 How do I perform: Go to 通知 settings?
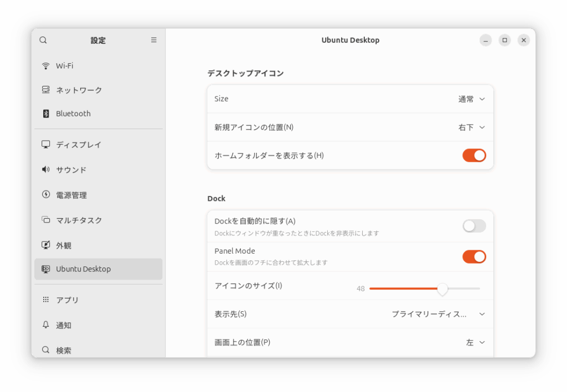click(x=99, y=325)
